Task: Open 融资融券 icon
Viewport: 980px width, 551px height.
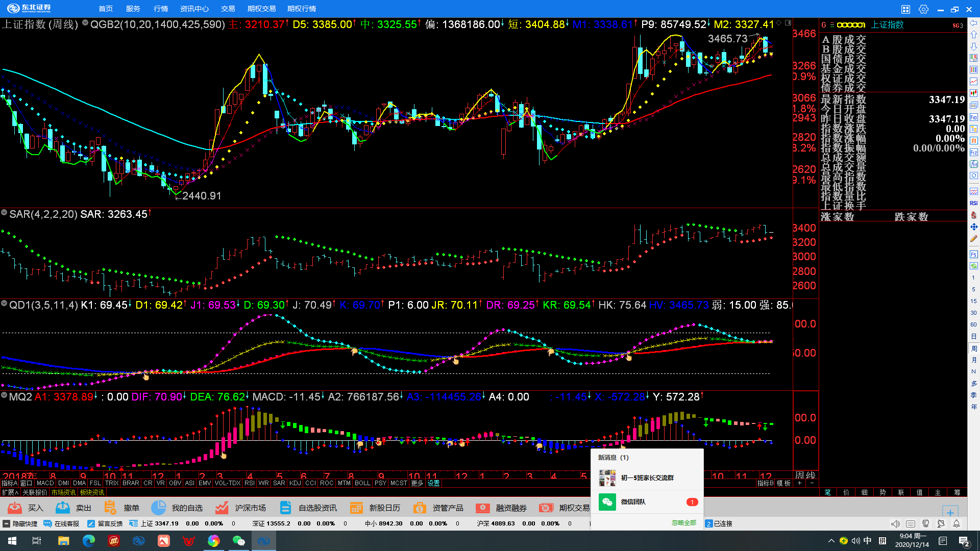Action: (483, 508)
